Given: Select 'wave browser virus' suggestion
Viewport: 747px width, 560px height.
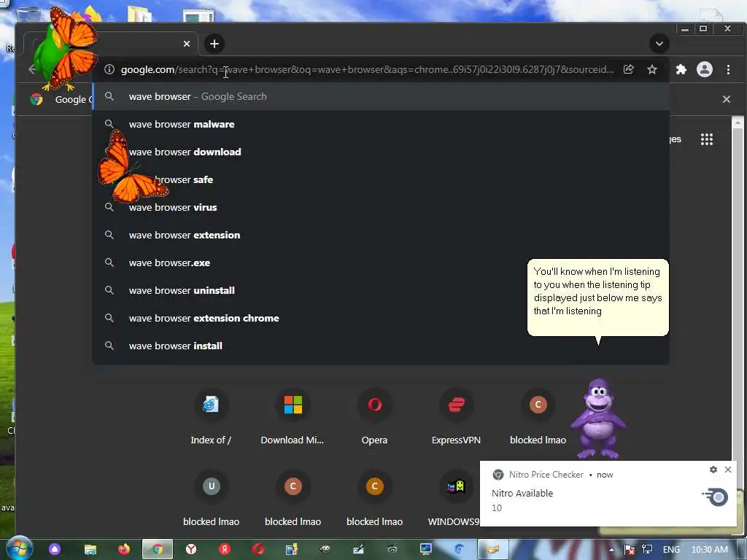Looking at the screenshot, I should 381,207.
